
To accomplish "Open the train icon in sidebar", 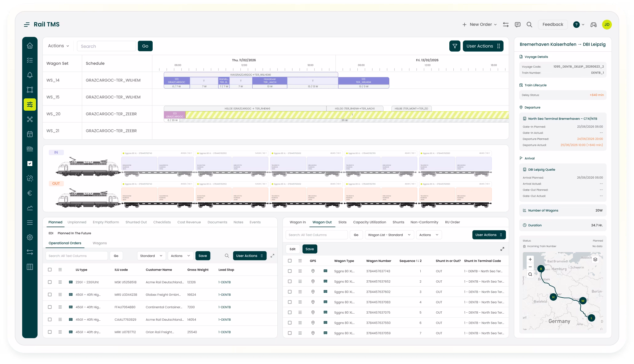I will coord(30,149).
